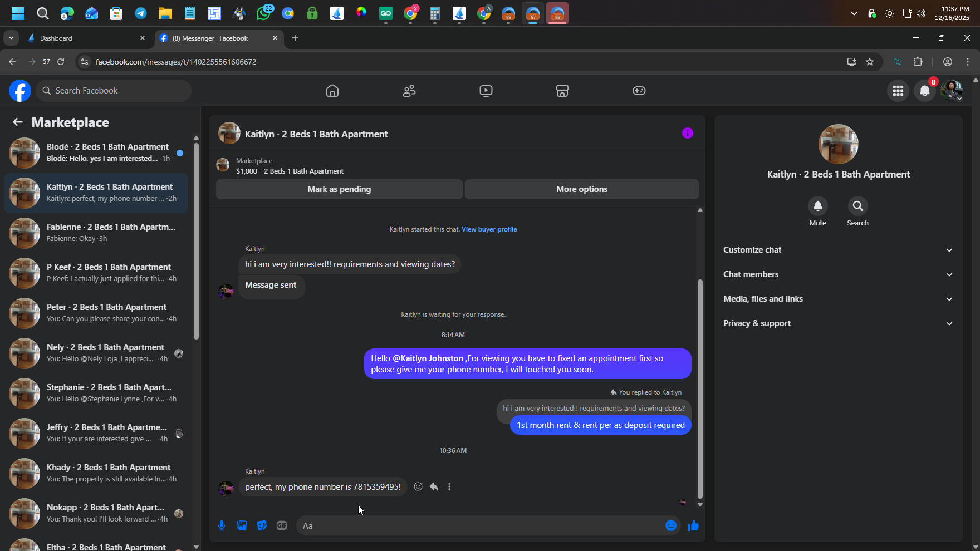Open Nely's apartment conversation
This screenshot has height=551, width=980.
[96, 353]
